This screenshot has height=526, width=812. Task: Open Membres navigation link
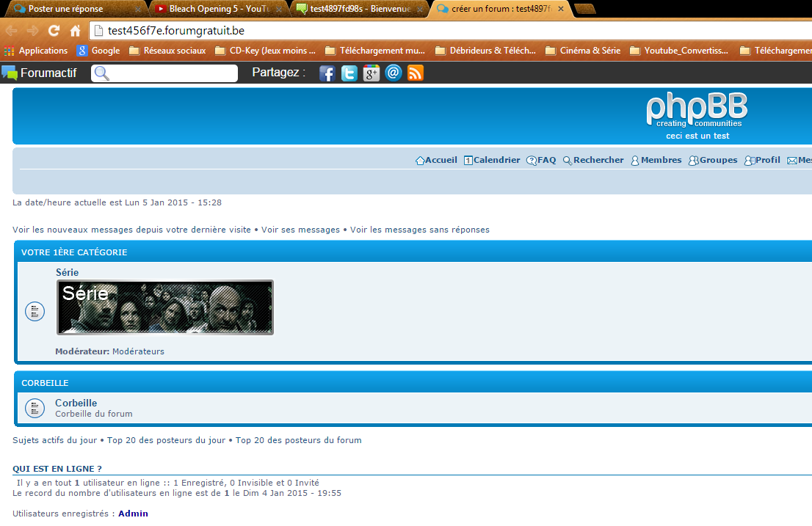pos(656,161)
